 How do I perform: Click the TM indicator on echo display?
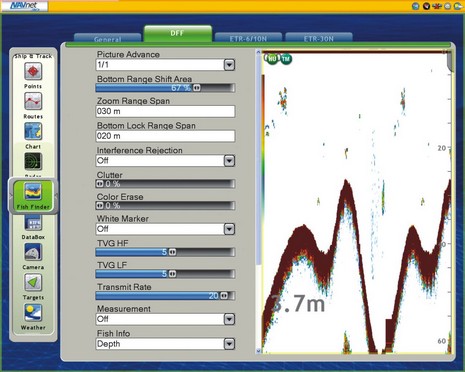coord(286,59)
